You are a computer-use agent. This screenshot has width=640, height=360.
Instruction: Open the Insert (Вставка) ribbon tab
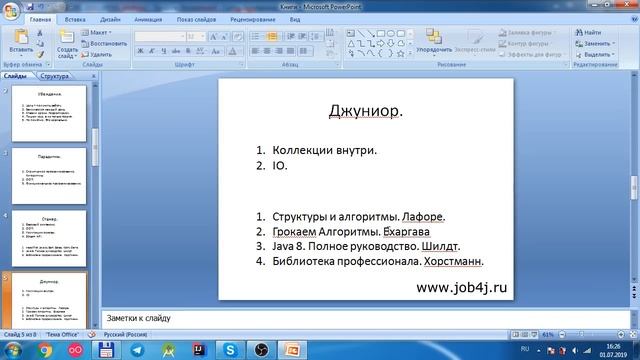75,19
